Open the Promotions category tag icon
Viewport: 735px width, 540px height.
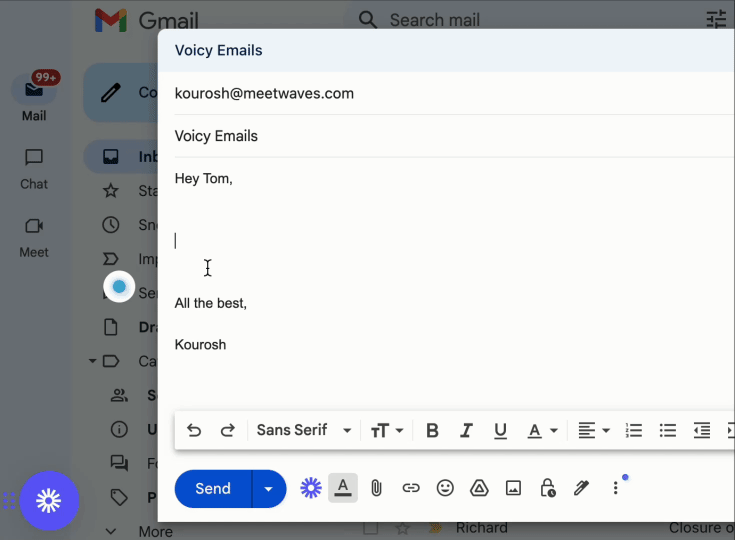pyautogui.click(x=119, y=497)
